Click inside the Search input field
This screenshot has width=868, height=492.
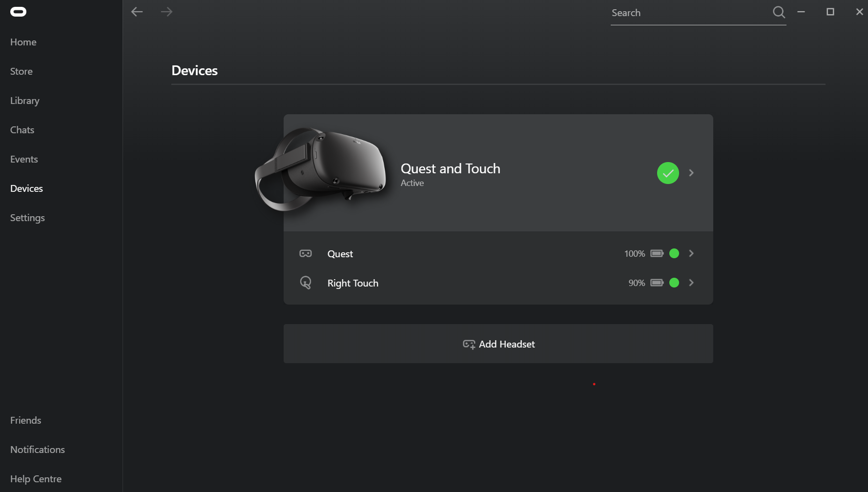[683, 13]
